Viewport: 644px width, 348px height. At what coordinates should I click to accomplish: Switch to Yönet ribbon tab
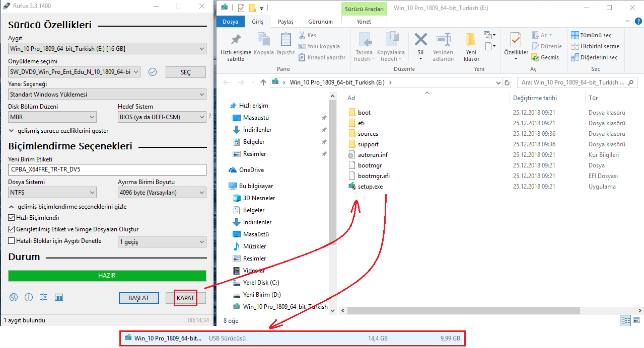tap(364, 22)
